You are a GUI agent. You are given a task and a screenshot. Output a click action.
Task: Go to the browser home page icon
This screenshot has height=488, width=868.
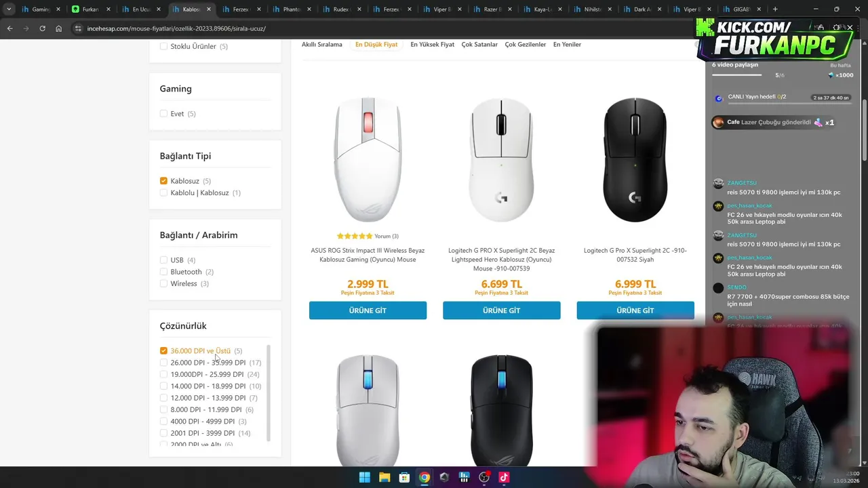(x=59, y=28)
